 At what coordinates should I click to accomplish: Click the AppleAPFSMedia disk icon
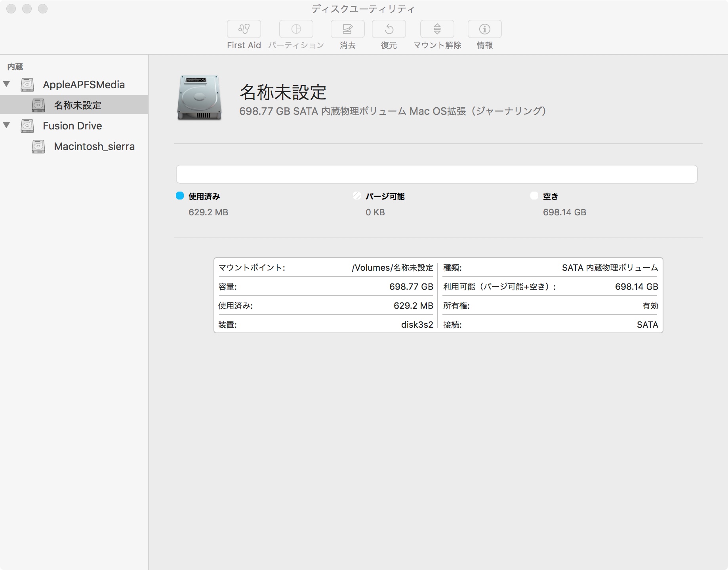pyautogui.click(x=27, y=85)
